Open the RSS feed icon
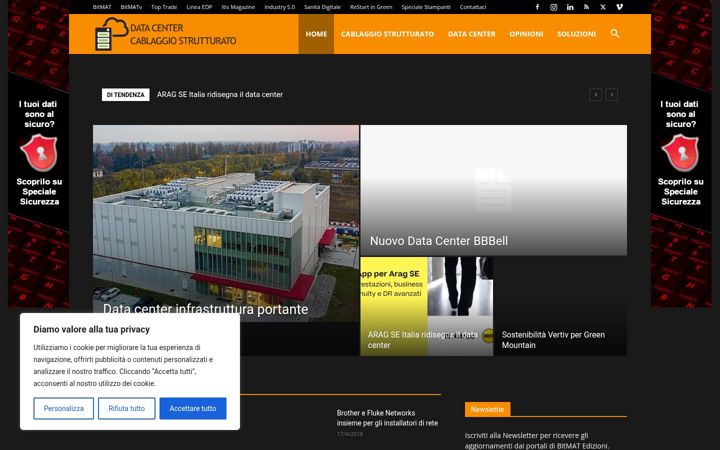The height and width of the screenshot is (450, 720). 586,7
